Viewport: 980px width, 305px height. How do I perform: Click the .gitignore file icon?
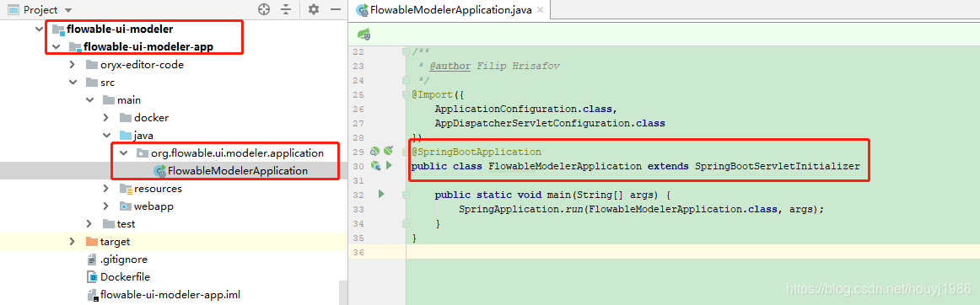(x=91, y=259)
